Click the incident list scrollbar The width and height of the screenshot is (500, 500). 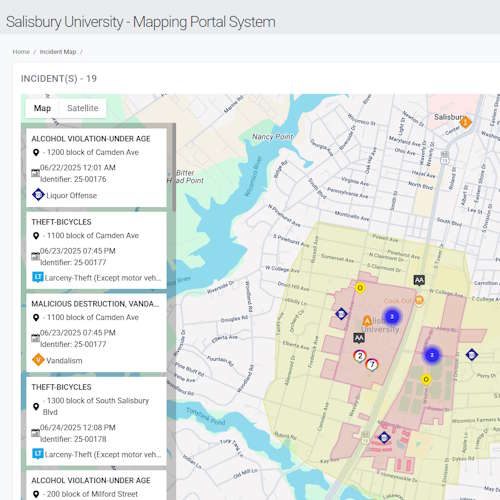pyautogui.click(x=174, y=168)
